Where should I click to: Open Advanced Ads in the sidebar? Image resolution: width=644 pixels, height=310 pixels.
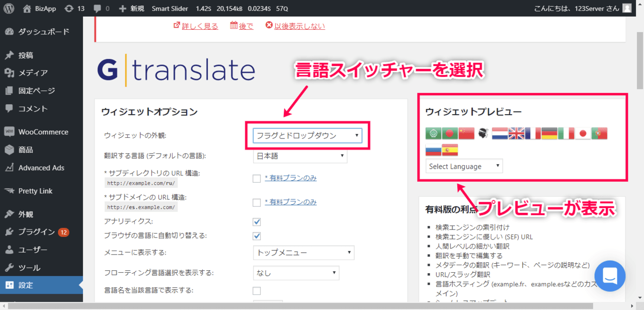point(41,168)
